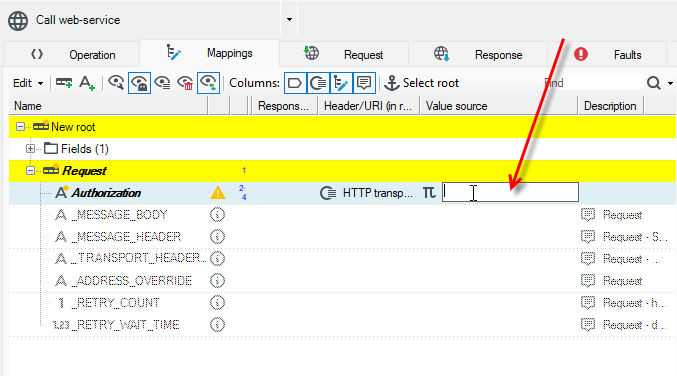The image size is (677, 376).
Task: Click the info icon for _ADDRESS_OVERRIDE
Action: 217,281
